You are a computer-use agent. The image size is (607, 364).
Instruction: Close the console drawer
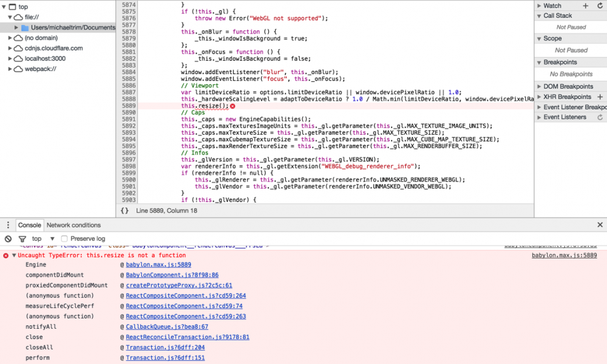pos(600,225)
